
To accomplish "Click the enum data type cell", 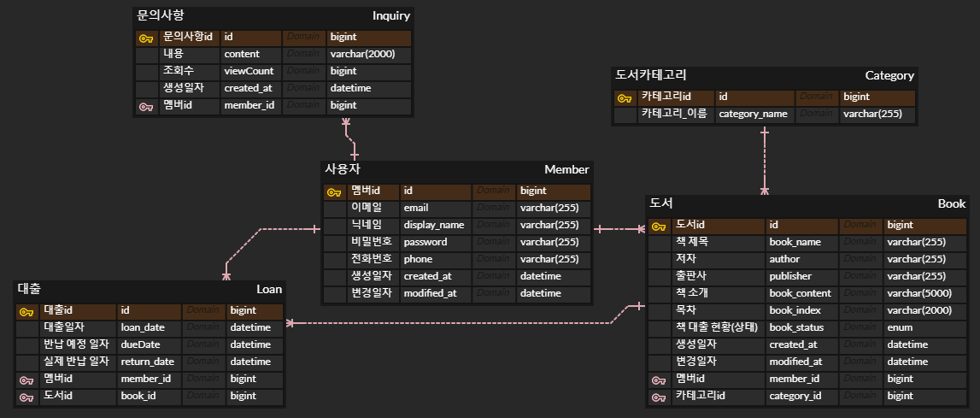I will (925, 327).
